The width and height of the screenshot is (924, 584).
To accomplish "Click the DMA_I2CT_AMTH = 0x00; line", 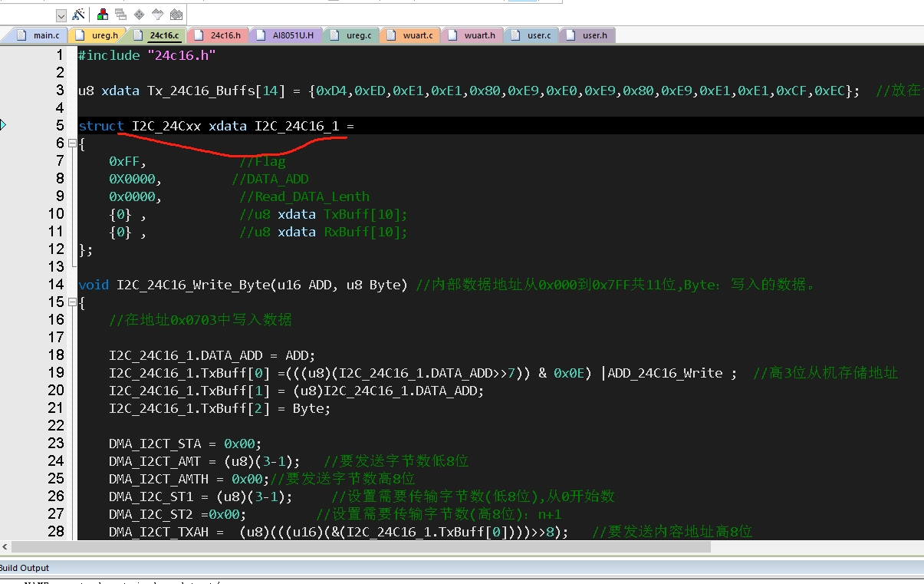I will 189,479.
